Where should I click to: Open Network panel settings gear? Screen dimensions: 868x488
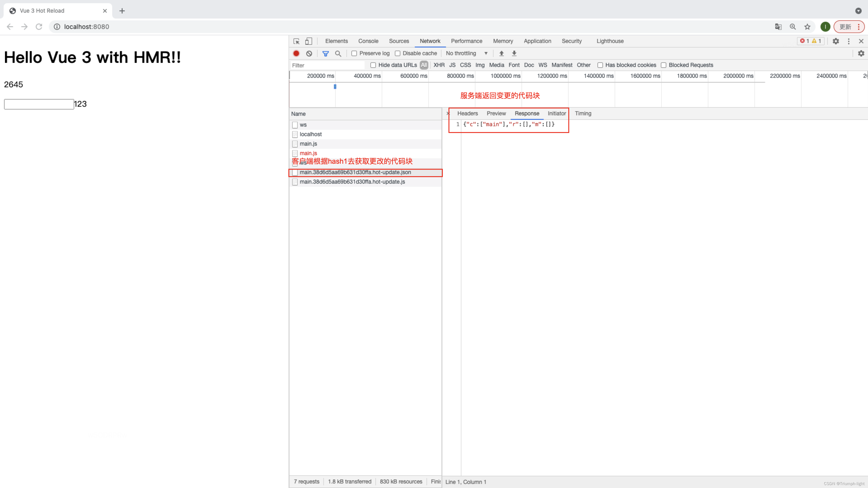[861, 53]
